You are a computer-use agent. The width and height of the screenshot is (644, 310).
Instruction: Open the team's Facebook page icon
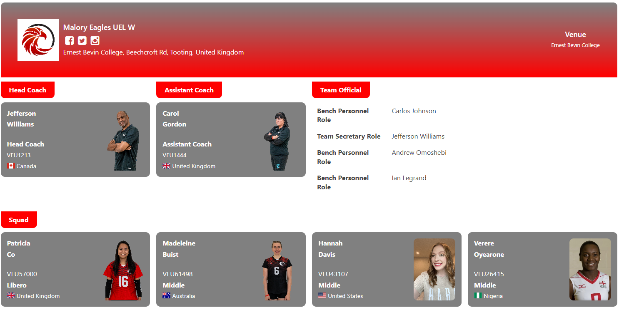pyautogui.click(x=70, y=40)
